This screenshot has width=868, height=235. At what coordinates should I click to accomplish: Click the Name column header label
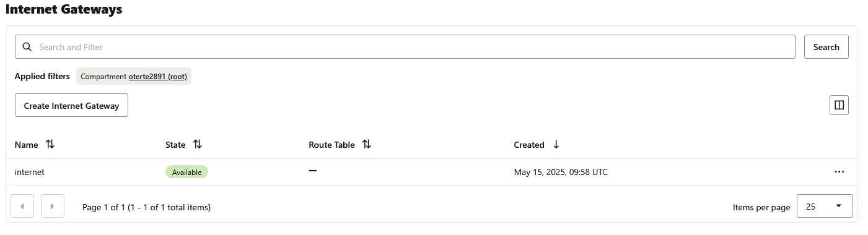point(26,145)
